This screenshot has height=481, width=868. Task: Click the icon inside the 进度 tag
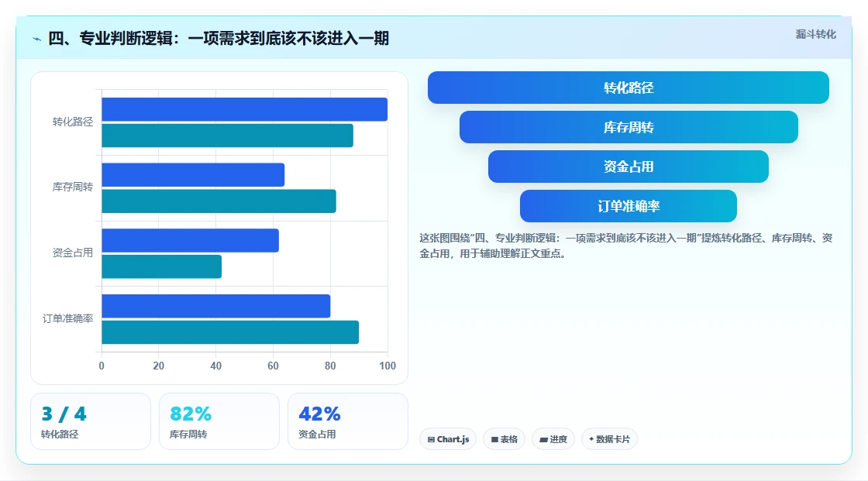point(543,439)
